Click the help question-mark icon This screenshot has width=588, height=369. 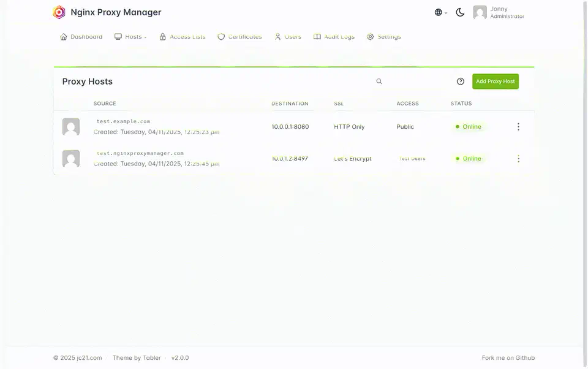tap(461, 81)
